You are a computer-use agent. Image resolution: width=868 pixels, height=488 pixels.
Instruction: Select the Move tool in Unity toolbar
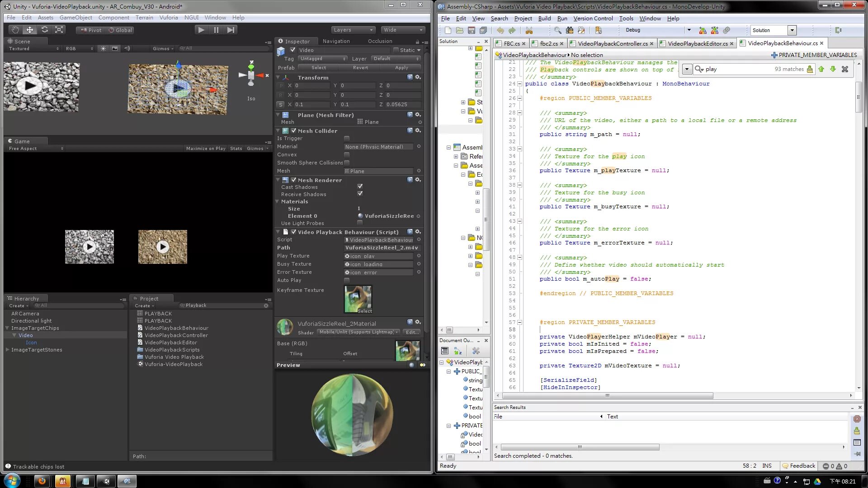coord(30,30)
